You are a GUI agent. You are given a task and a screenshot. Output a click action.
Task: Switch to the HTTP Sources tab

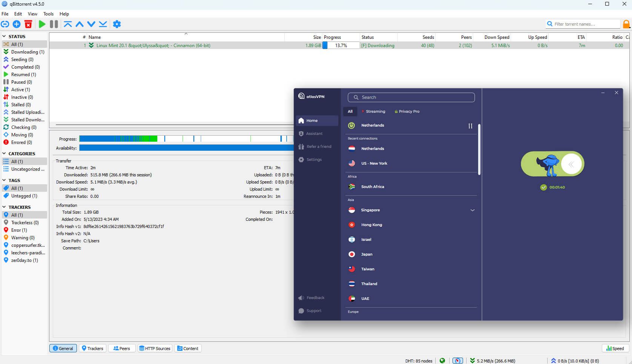click(155, 349)
